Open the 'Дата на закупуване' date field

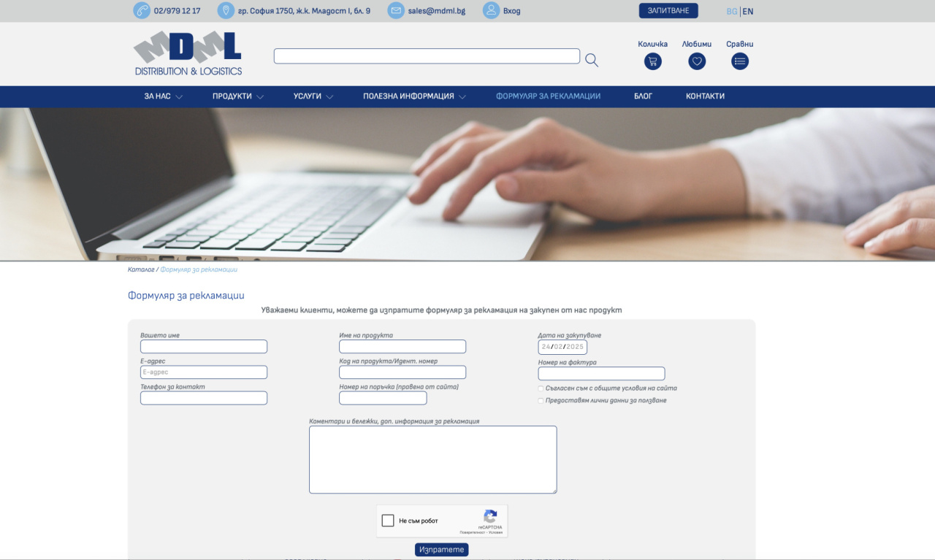[x=562, y=347]
